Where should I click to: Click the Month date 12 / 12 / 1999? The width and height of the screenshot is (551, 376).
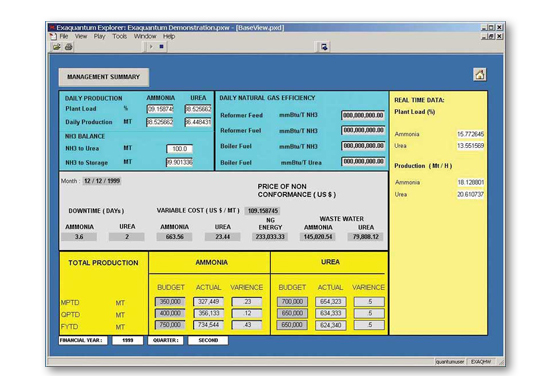point(102,181)
